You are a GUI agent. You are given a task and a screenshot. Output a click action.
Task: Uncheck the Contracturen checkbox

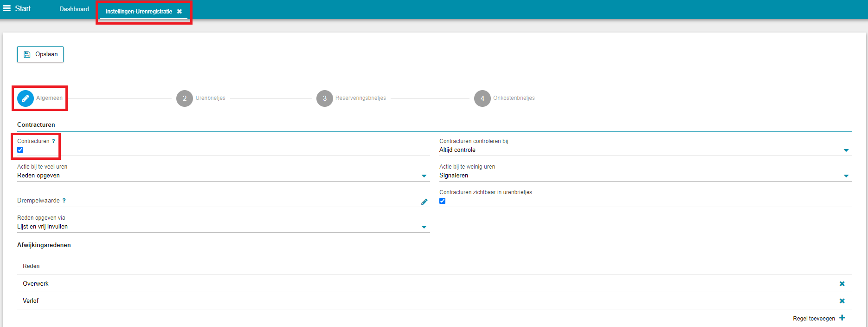[x=20, y=150]
